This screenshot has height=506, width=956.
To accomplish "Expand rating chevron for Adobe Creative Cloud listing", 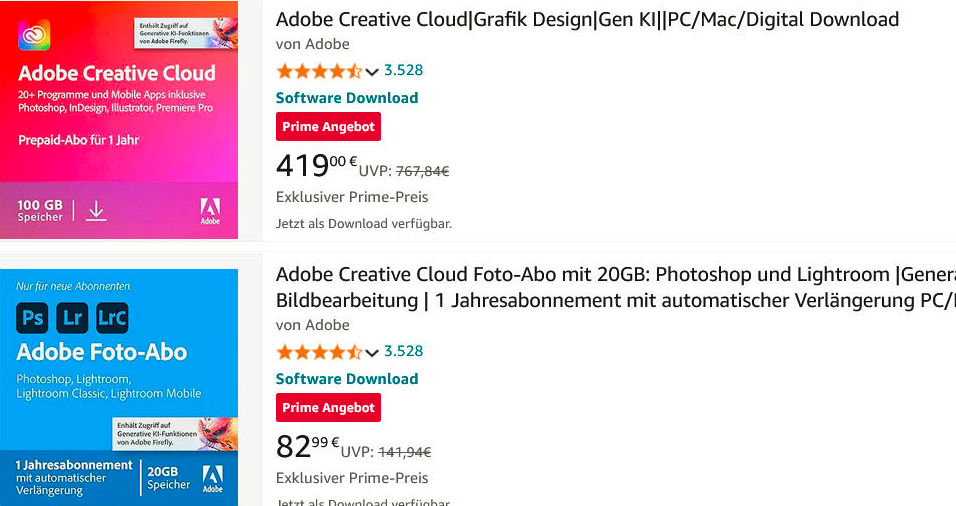I will (x=372, y=73).
